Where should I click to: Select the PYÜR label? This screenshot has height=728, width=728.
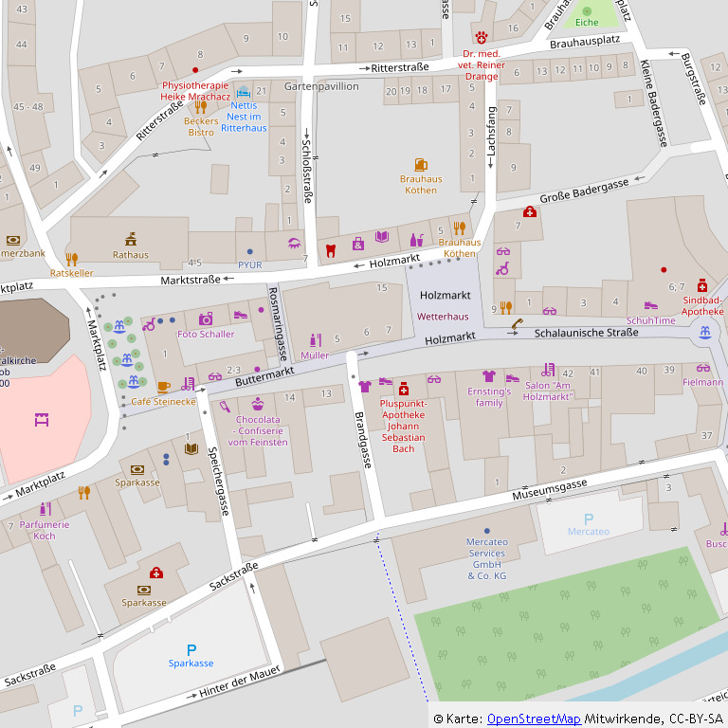[250, 264]
